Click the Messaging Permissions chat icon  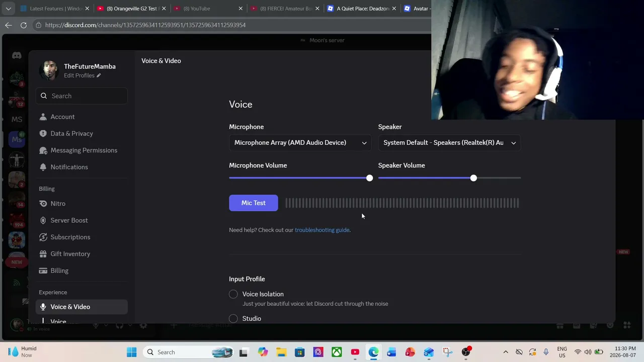click(x=43, y=150)
